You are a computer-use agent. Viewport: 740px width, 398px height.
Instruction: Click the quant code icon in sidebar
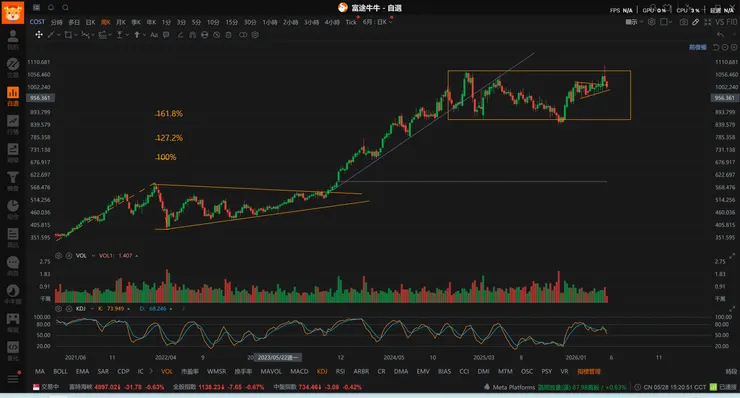tap(13, 347)
